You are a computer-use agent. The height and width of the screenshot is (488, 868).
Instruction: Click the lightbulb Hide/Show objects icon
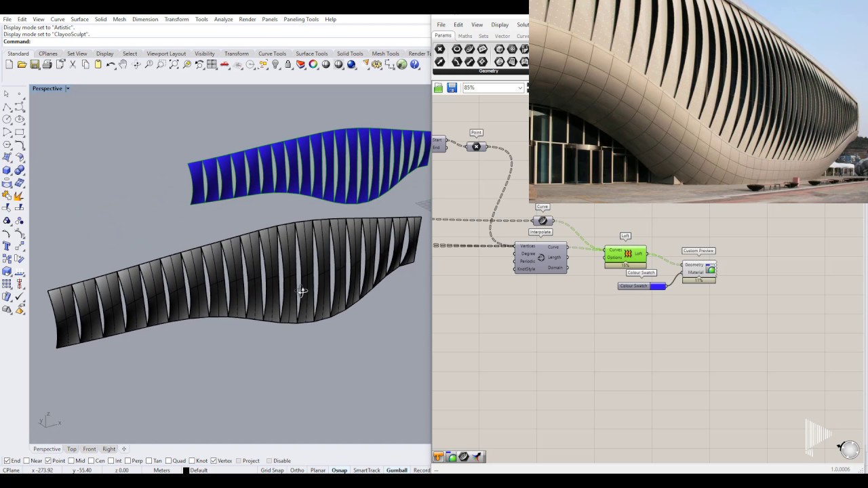[x=275, y=64]
